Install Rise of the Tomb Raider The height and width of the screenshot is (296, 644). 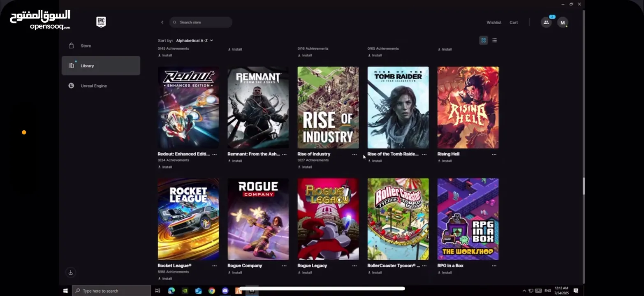(375, 161)
